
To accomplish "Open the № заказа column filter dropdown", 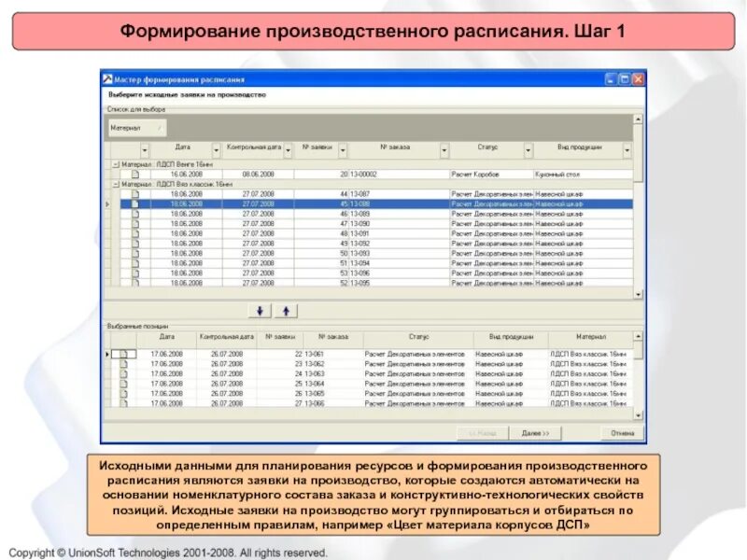I will pos(444,150).
